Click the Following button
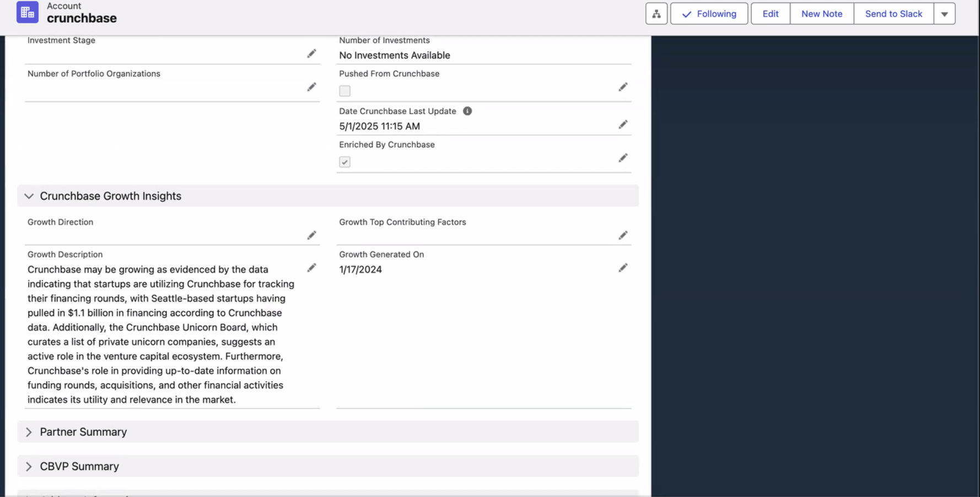 pos(709,14)
